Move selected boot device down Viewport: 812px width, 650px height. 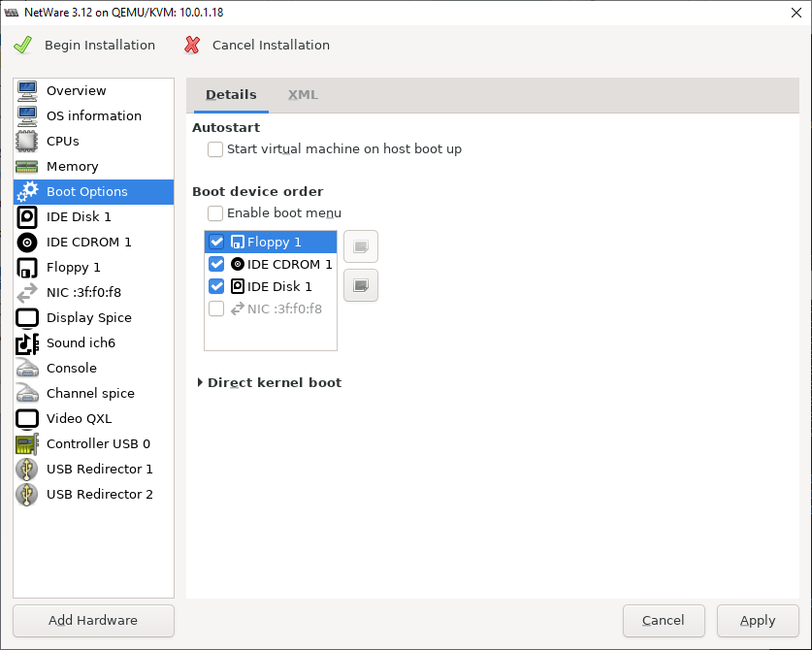tap(361, 285)
